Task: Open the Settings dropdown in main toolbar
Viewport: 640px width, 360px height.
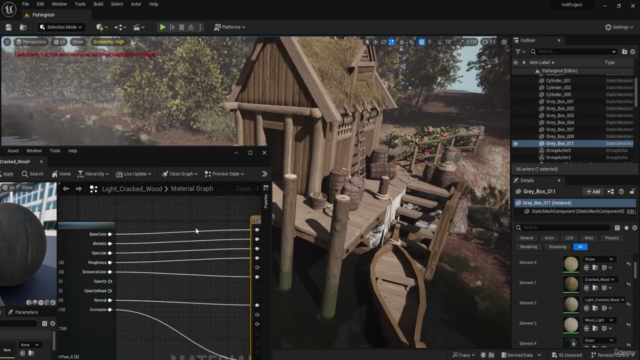Action: pyautogui.click(x=619, y=27)
